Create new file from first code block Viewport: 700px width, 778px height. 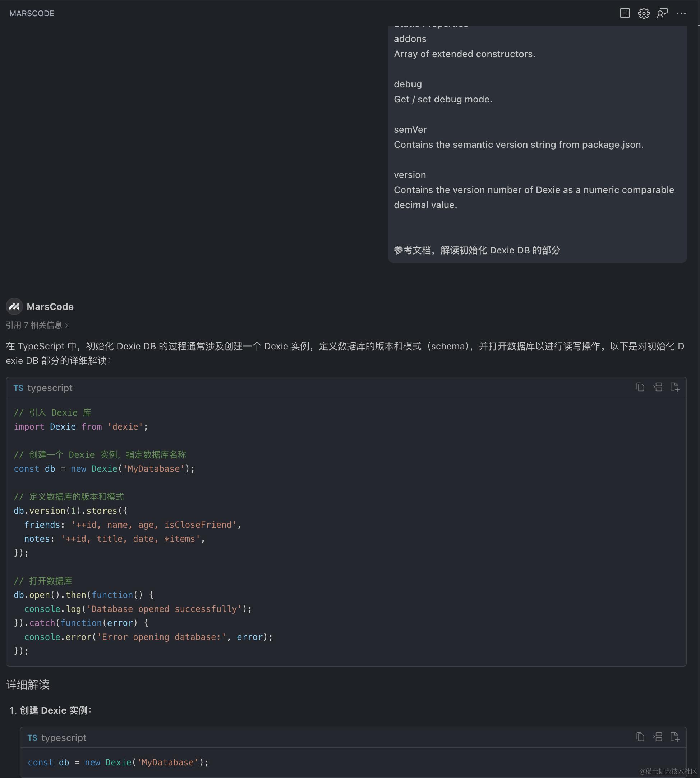point(674,387)
